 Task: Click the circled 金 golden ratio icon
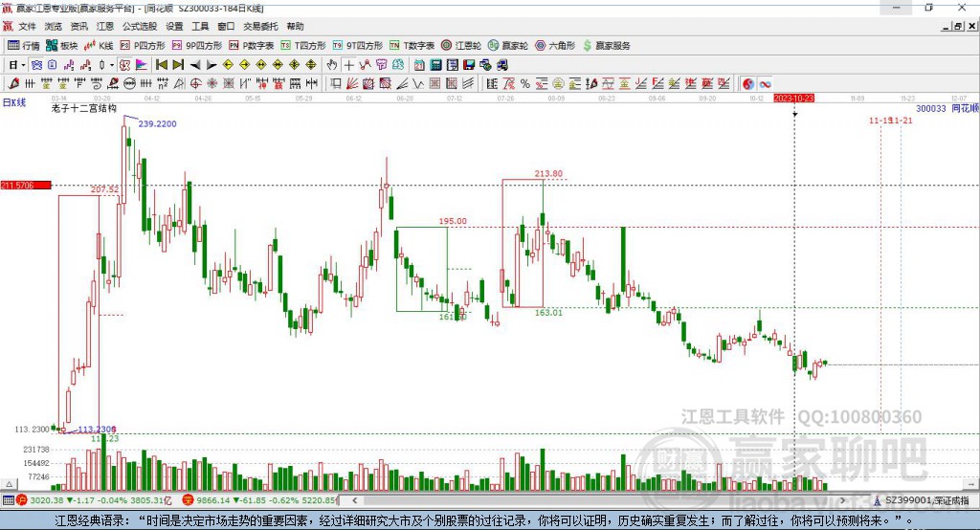[x=558, y=83]
